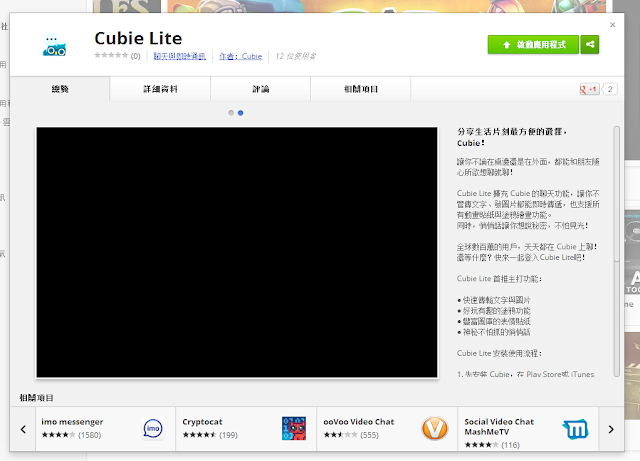Show previous related items arrow
Screen dimensions: 640x461
(23, 429)
